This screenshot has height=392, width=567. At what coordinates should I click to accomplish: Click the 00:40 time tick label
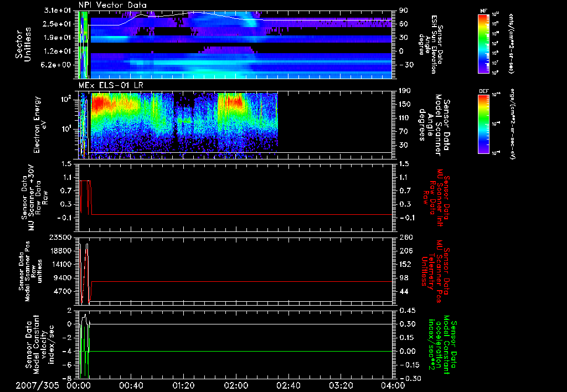point(131,385)
